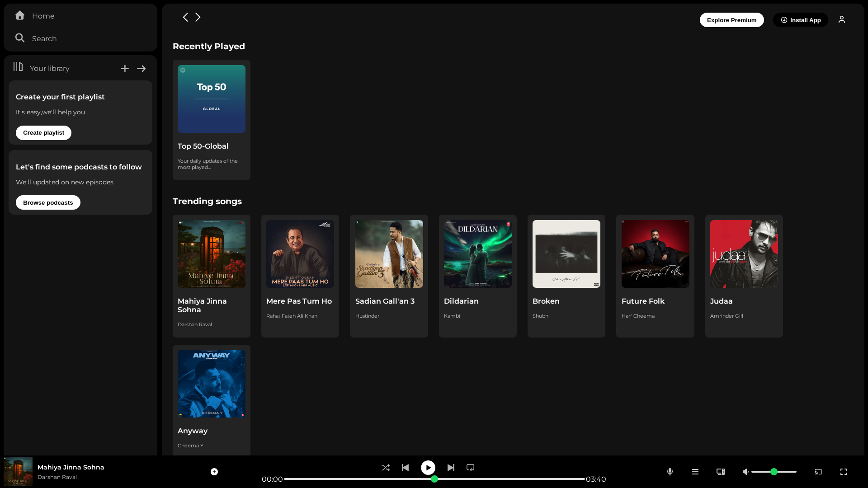Open now playing view icon

point(721,472)
